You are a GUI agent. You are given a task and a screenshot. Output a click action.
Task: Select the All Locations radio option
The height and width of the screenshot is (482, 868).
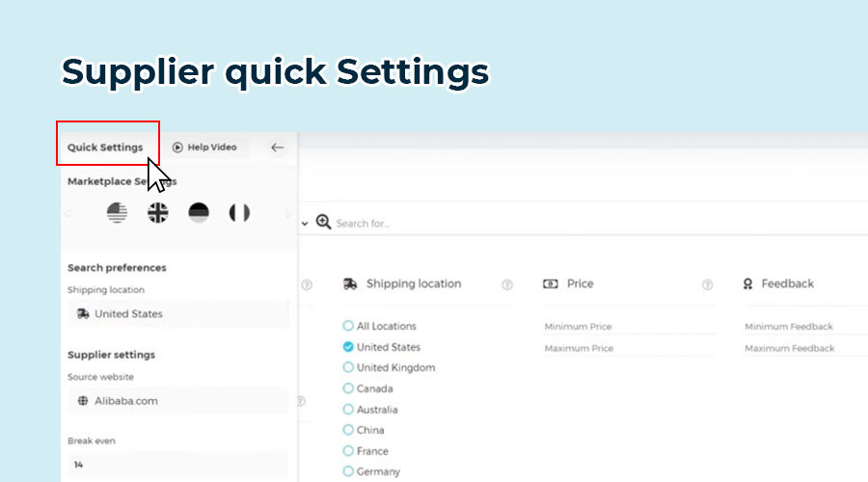pos(348,327)
